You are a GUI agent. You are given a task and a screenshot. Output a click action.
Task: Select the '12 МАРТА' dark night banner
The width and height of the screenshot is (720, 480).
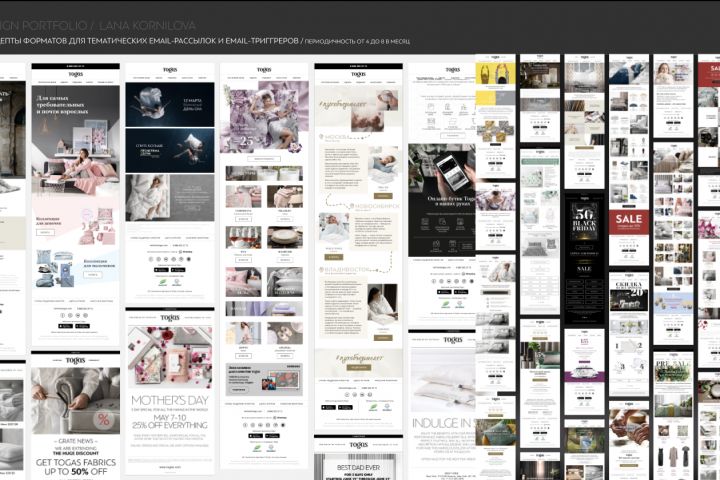tap(169, 105)
